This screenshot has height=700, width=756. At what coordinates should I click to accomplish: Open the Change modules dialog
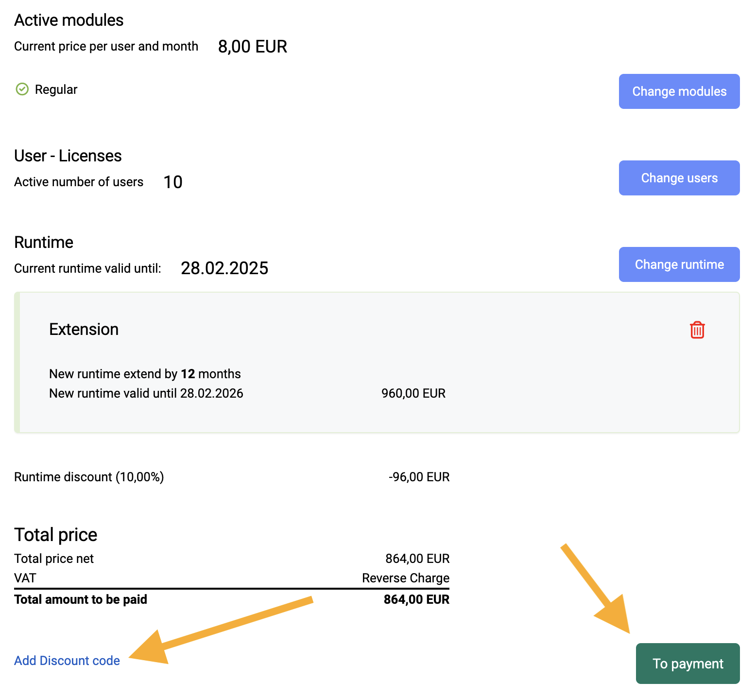679,91
